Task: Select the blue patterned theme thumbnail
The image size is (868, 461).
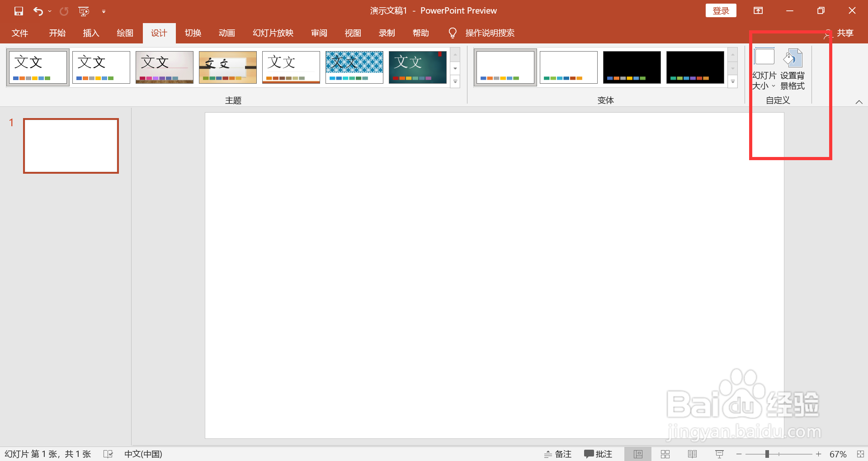Action: coord(354,67)
